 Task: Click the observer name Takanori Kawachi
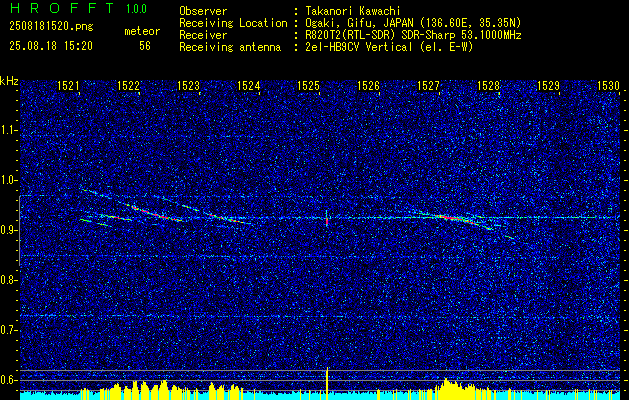click(351, 11)
